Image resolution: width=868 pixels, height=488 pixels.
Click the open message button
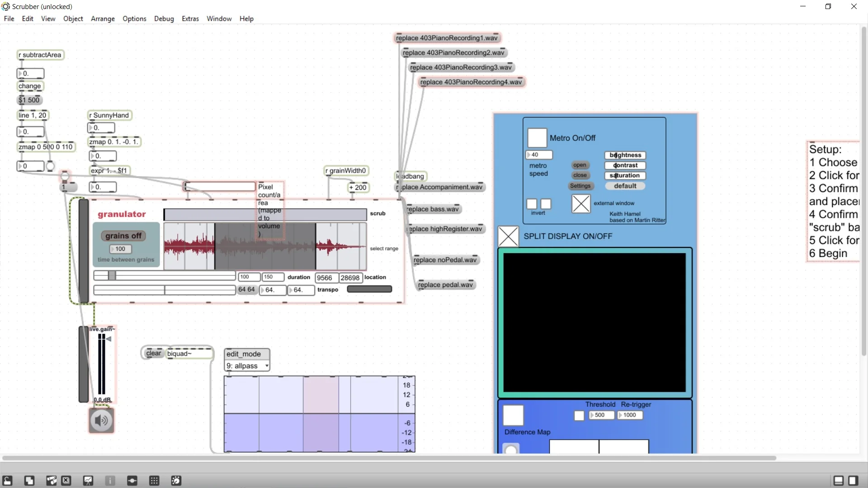point(580,165)
